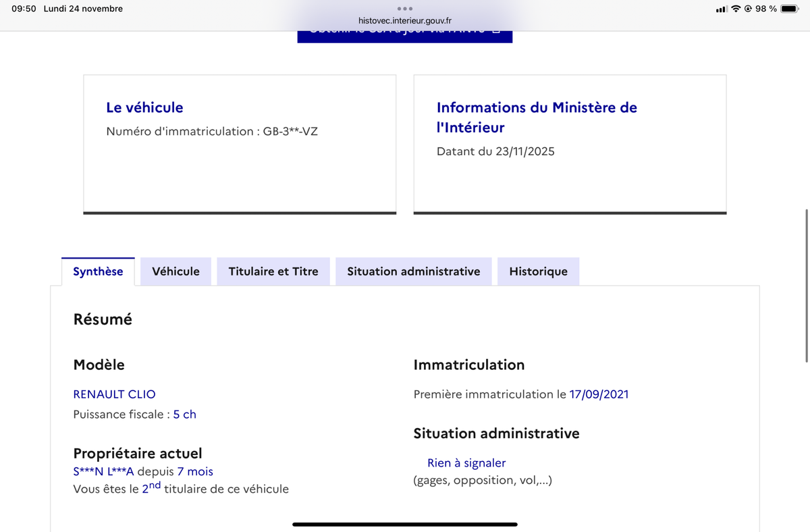Tap the cellular signal strength icon
The image size is (810, 532).
(x=723, y=9)
